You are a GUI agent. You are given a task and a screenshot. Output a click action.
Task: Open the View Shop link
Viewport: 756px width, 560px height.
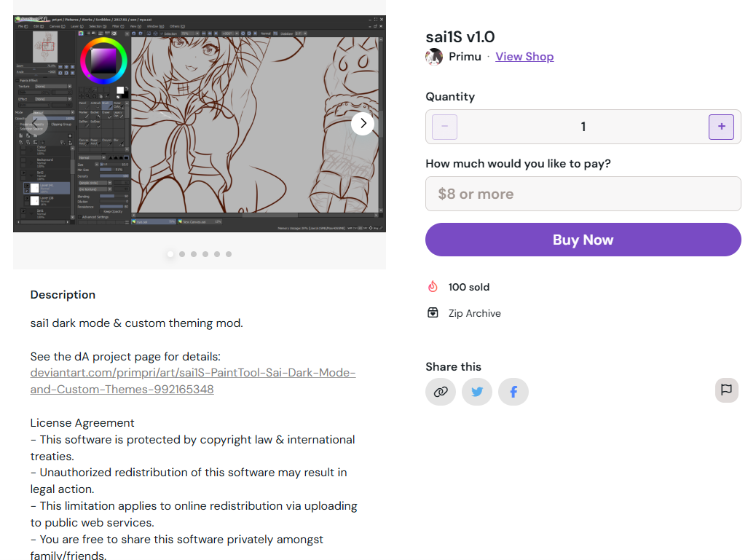(x=524, y=57)
